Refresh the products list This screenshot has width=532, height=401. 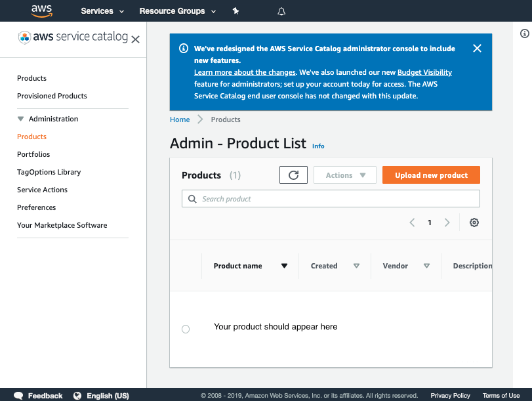[293, 175]
